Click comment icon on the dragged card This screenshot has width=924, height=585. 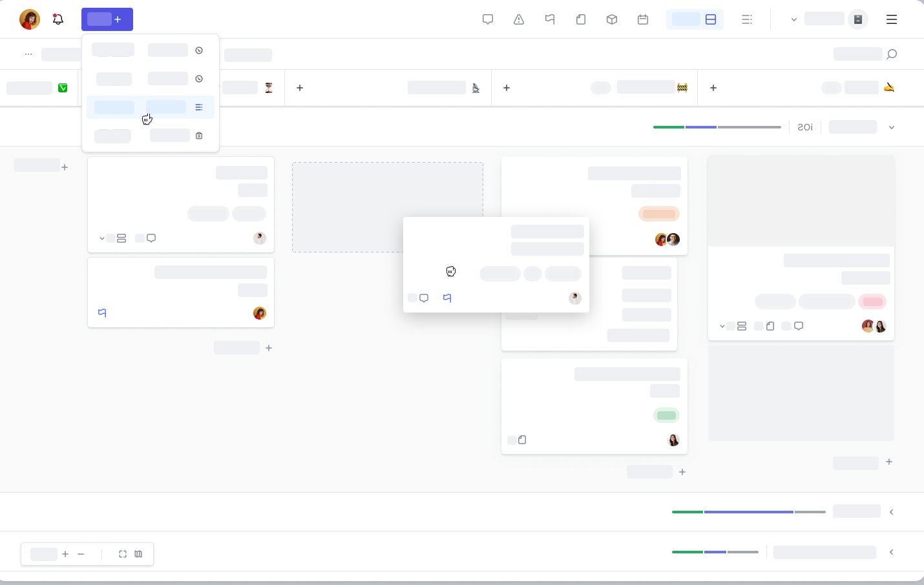(424, 298)
